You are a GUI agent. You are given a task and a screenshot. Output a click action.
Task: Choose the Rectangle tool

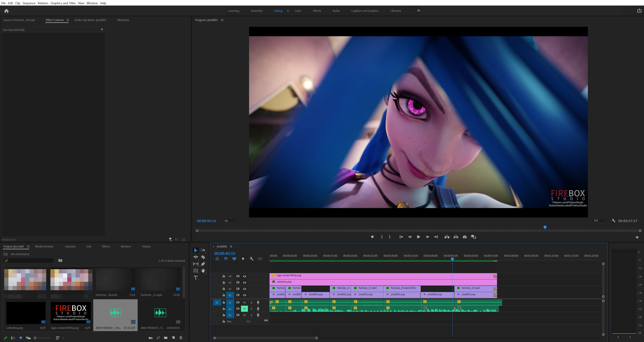coord(196,271)
